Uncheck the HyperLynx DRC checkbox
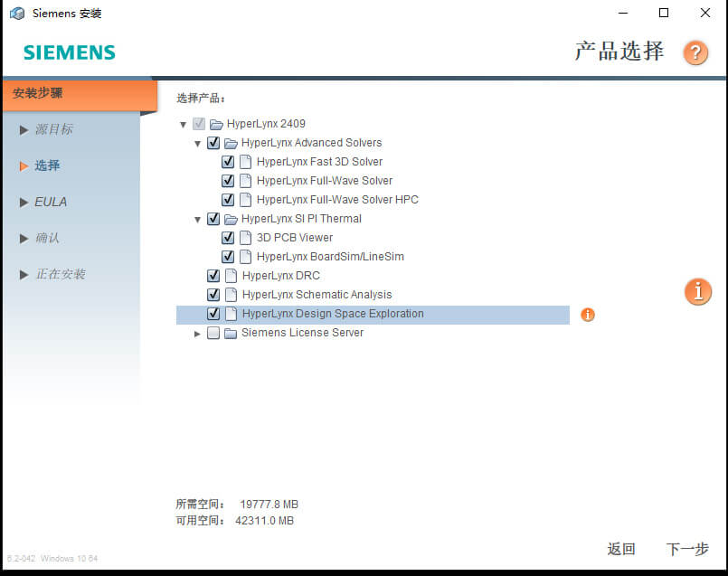Screen dimensions: 728x576 click(213, 276)
